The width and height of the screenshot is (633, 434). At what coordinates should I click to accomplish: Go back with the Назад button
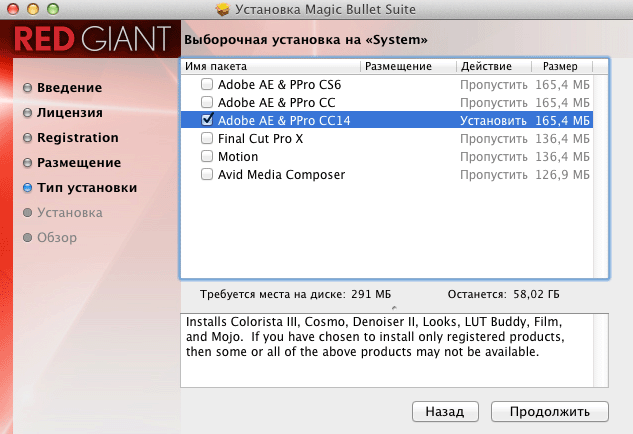(x=445, y=411)
